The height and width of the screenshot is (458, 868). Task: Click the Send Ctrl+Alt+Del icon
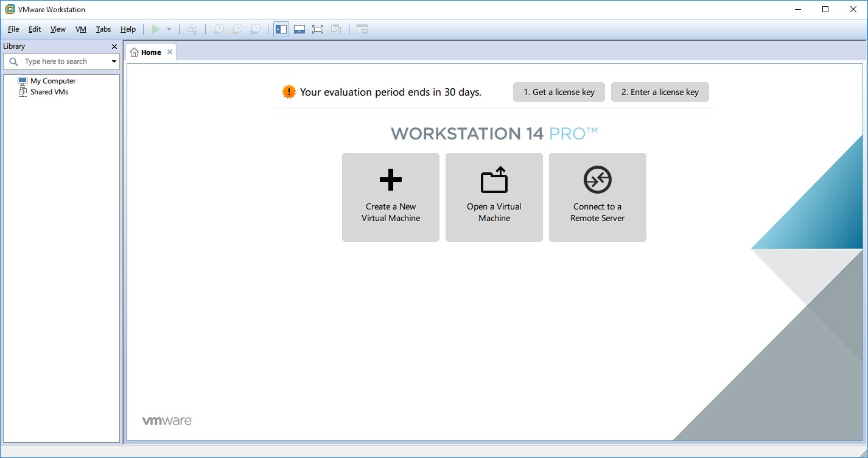pos(192,29)
